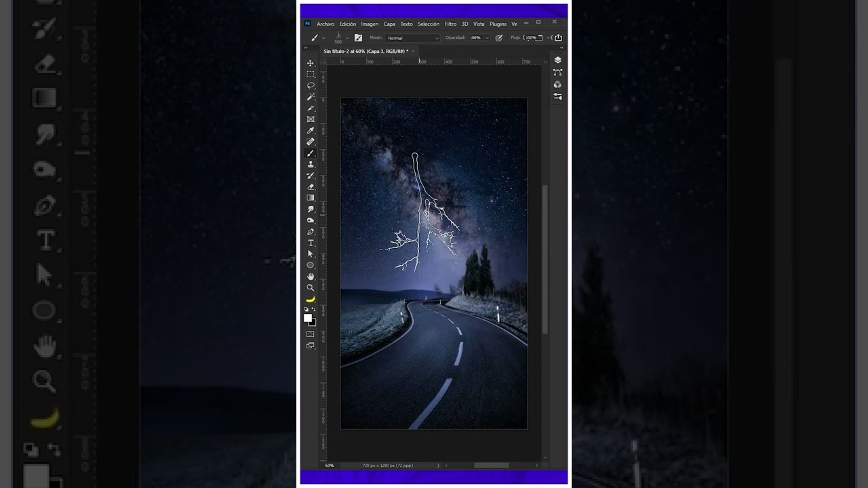This screenshot has width=868, height=488.
Task: Select the Clone Stamp tool
Action: pyautogui.click(x=311, y=164)
